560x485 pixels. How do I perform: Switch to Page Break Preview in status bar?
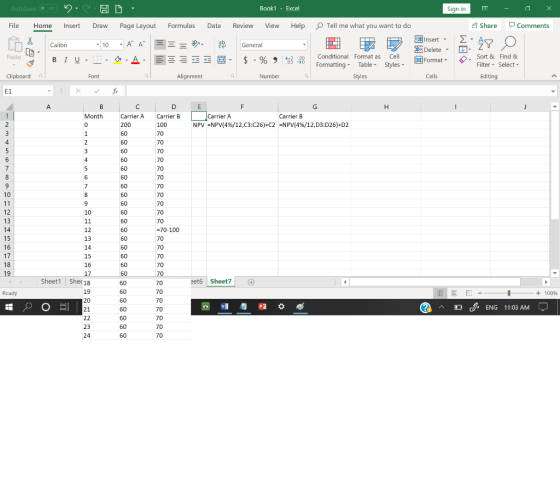pyautogui.click(x=469, y=293)
